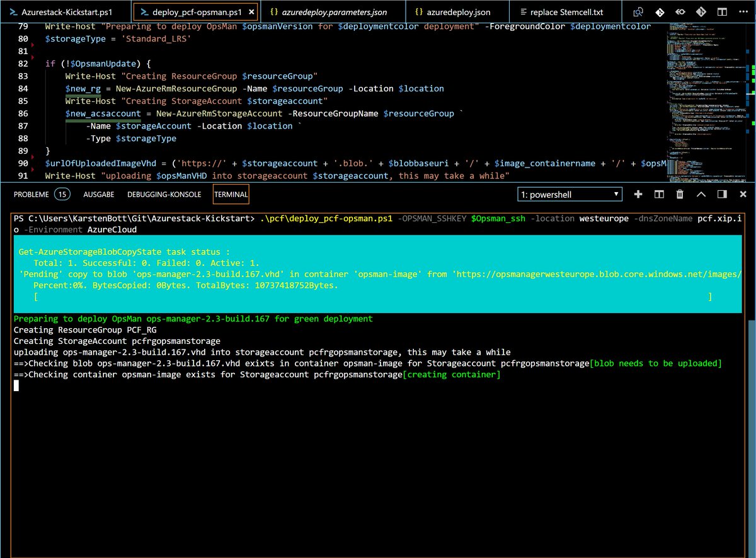Maximize panel using the up chevron
The image size is (756, 558).
tap(701, 195)
